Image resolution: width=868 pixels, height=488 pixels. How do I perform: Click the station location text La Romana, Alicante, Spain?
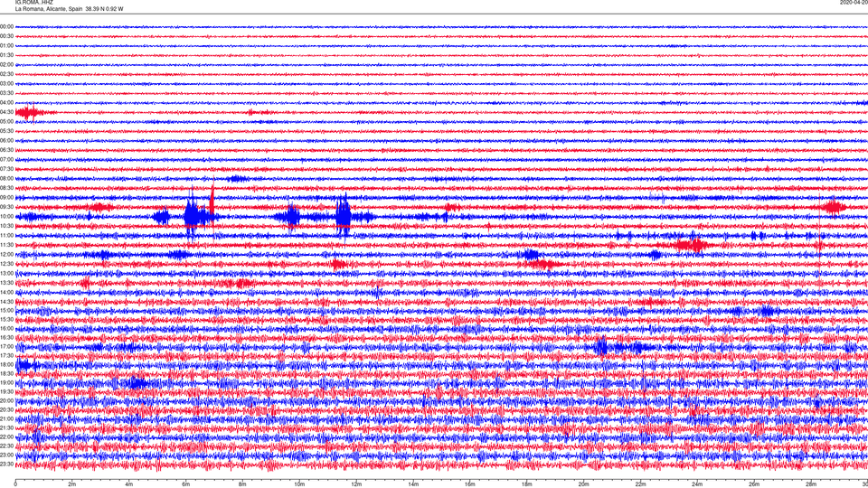49,9
